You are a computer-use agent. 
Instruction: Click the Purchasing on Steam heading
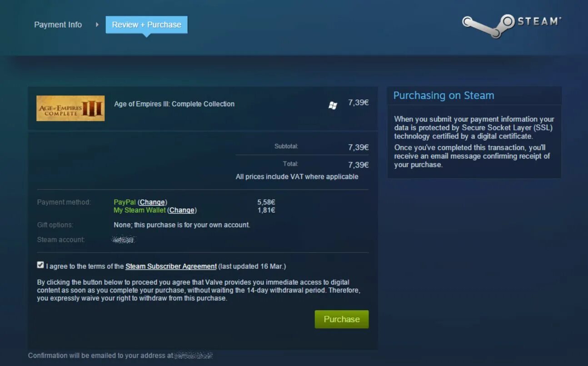click(443, 95)
